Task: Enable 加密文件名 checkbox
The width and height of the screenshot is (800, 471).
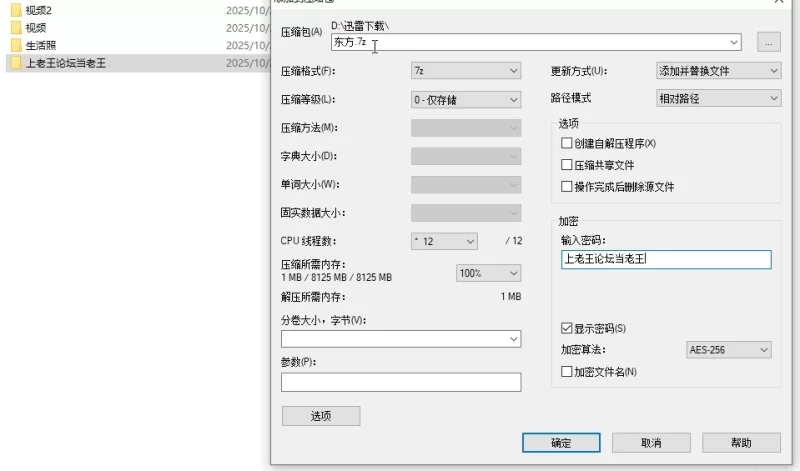Action: click(567, 372)
